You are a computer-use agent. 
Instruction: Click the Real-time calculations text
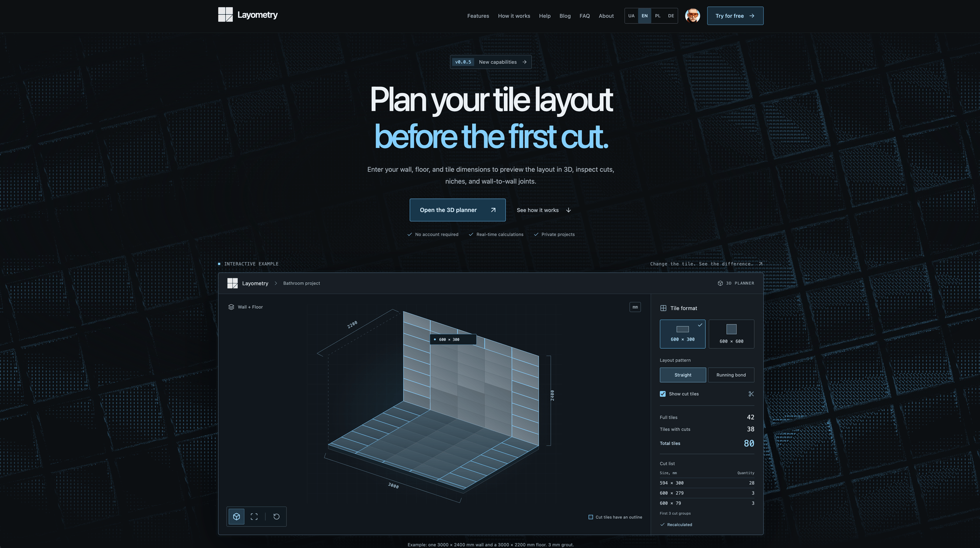click(x=500, y=235)
